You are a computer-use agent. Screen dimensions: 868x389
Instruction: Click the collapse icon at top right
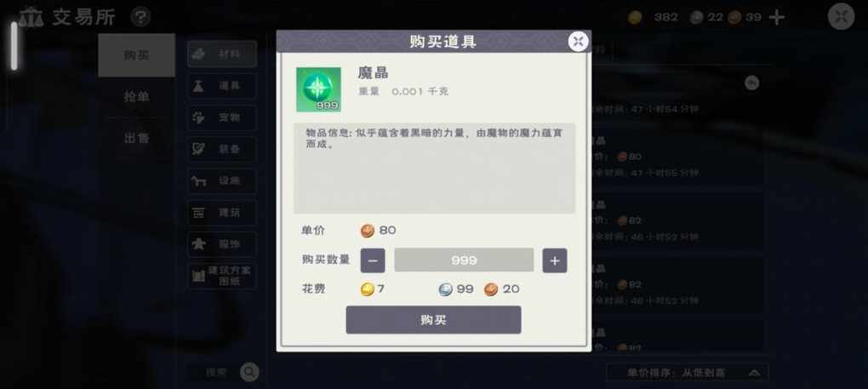(x=841, y=17)
